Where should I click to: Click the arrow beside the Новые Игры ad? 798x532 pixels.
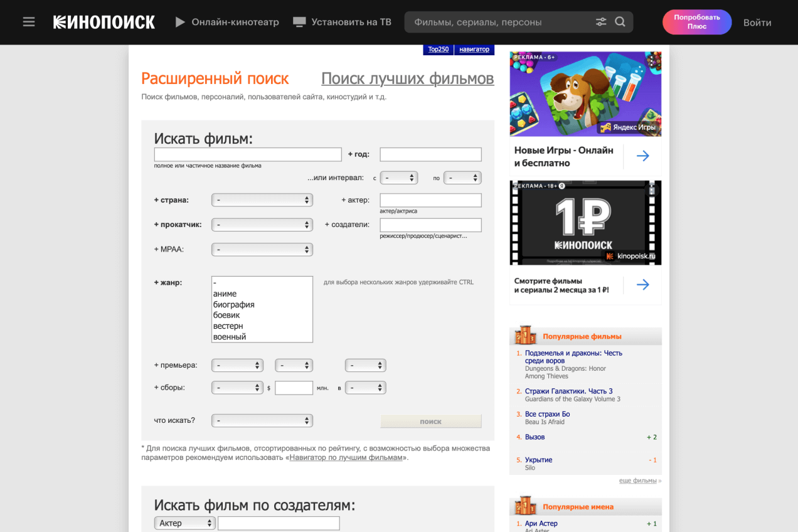(x=642, y=156)
